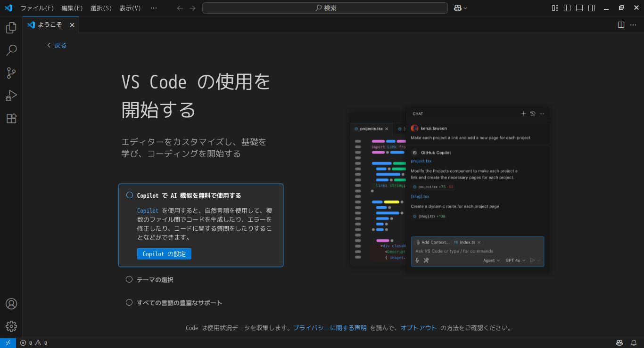The image size is (644, 348).
Task: Open the Accounts menu icon
Action: (x=11, y=304)
